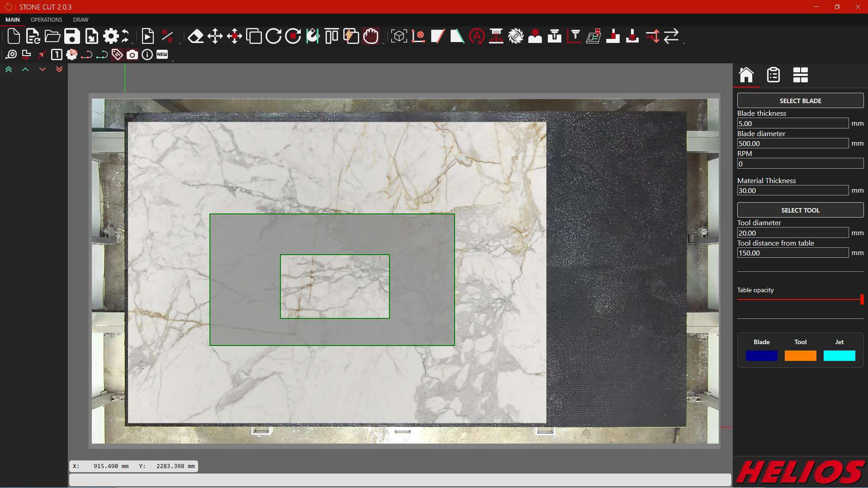Pick the Jet cyan color swatch
The image size is (868, 488).
pos(839,355)
